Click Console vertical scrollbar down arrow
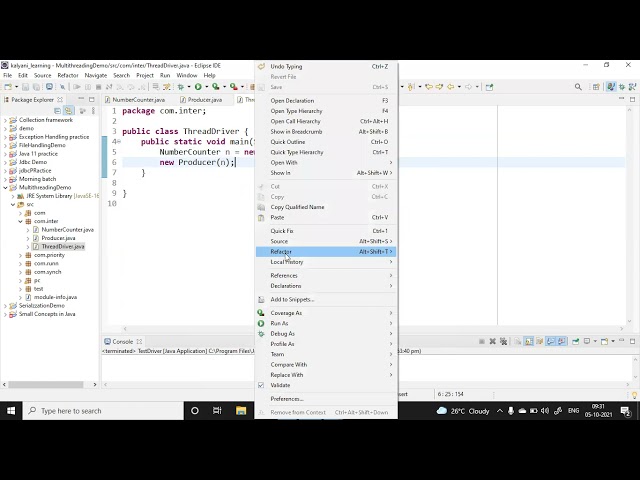640x480 pixels. tap(635, 377)
